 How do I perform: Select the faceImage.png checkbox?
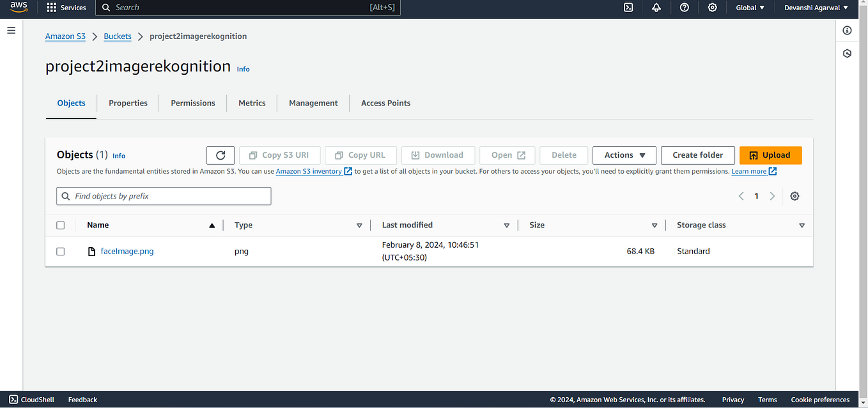coord(61,252)
